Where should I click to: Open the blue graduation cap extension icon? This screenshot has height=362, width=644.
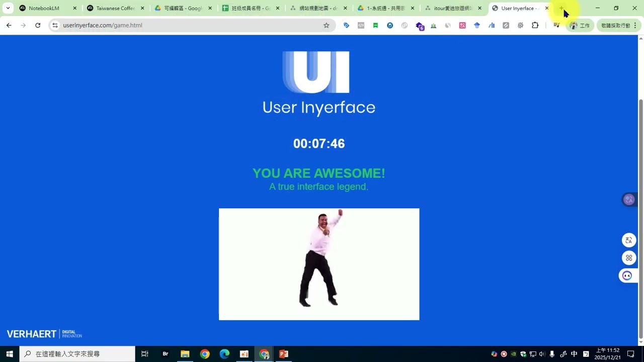477,25
